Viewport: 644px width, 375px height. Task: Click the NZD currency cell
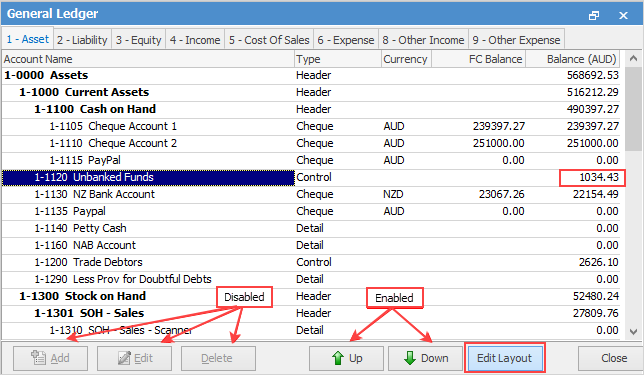[393, 194]
